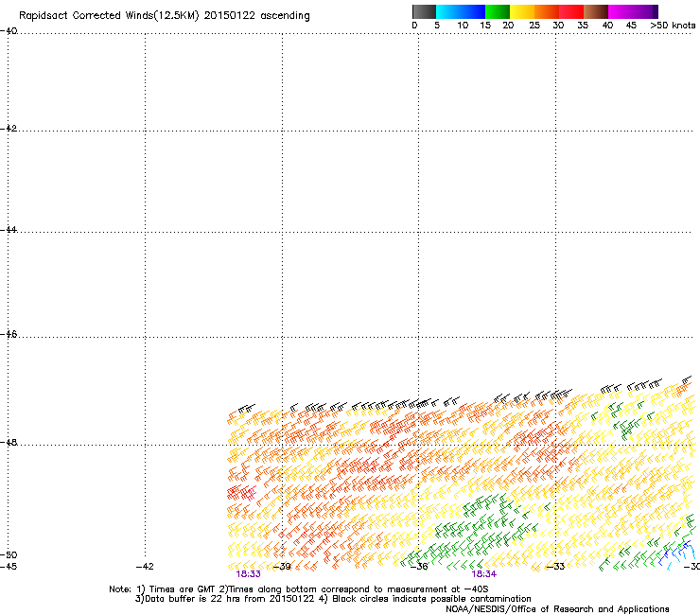Image resolution: width=700 pixels, height=615 pixels.
Task: Select the green 15-20 knots legend band
Action: click(x=498, y=11)
